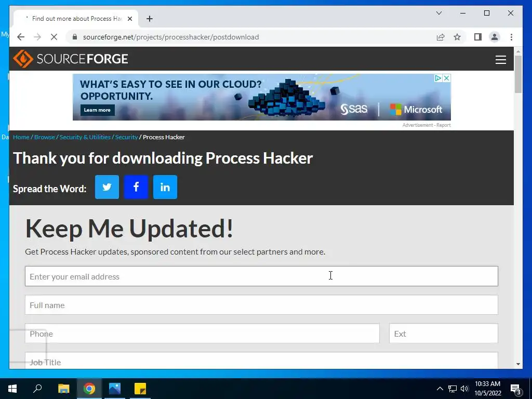Open the SourceForge hamburger menu
532x399 pixels.
coord(500,60)
